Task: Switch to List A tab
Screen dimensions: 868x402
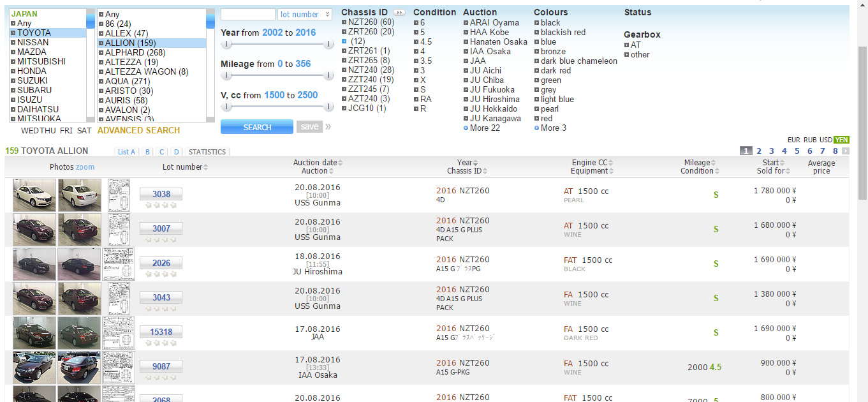Action: pyautogui.click(x=126, y=152)
